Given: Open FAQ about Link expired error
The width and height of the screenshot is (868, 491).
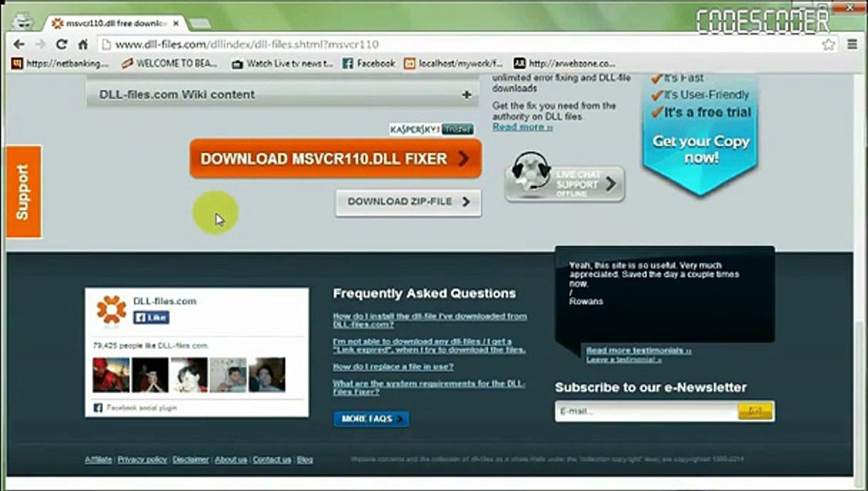Looking at the screenshot, I should pyautogui.click(x=429, y=345).
